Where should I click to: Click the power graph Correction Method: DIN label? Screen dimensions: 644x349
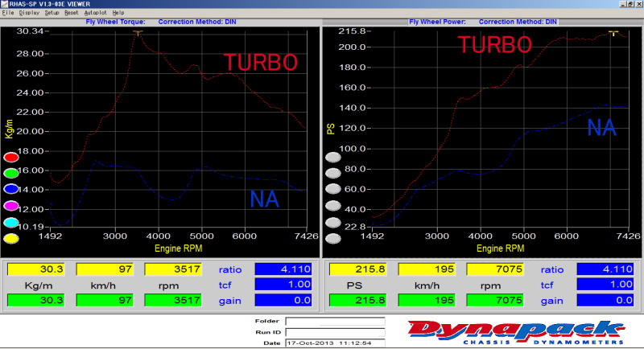[518, 22]
